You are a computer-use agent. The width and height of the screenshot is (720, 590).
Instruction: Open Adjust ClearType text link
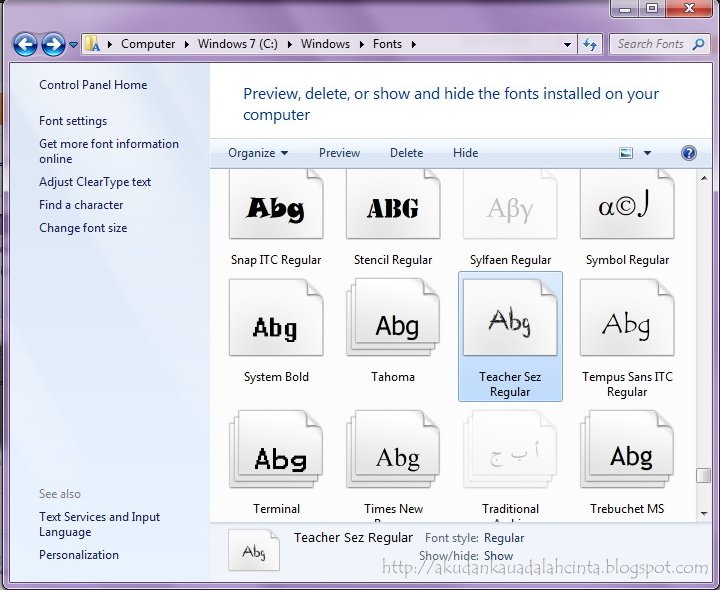[x=95, y=182]
